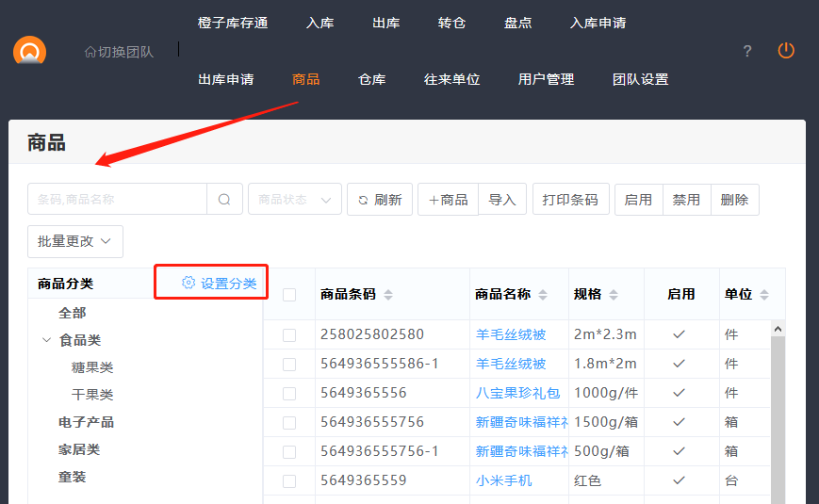Click the table vertical scrollbar
This screenshot has width=819, height=504.
[x=778, y=415]
